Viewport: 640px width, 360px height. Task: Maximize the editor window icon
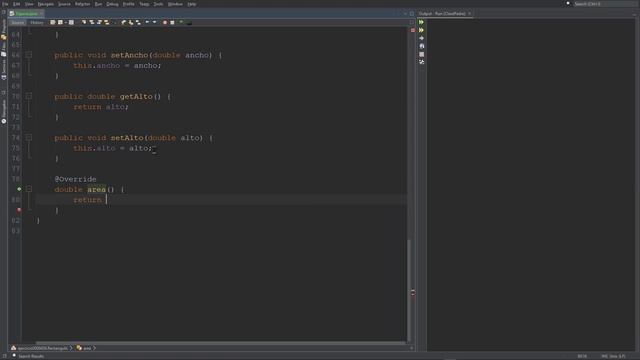coord(412,13)
